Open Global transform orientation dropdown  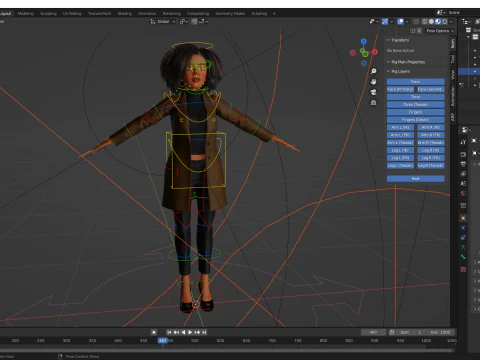click(x=163, y=22)
